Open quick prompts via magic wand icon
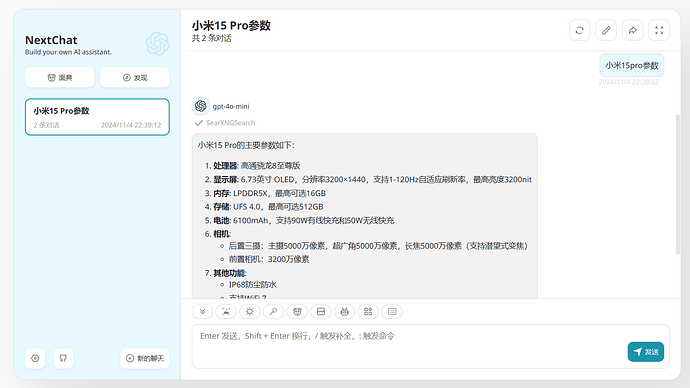Screen dimensions: 690x388 [x=273, y=311]
